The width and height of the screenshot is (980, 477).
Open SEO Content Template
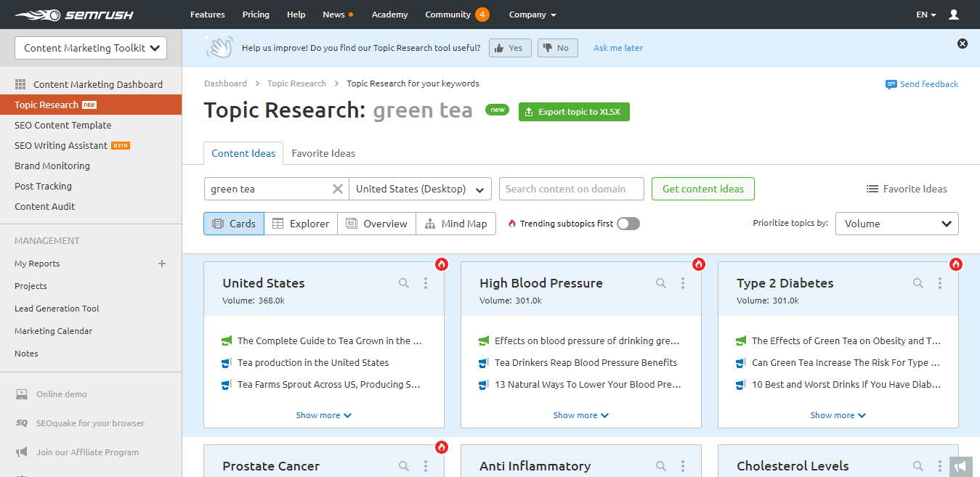pos(63,125)
